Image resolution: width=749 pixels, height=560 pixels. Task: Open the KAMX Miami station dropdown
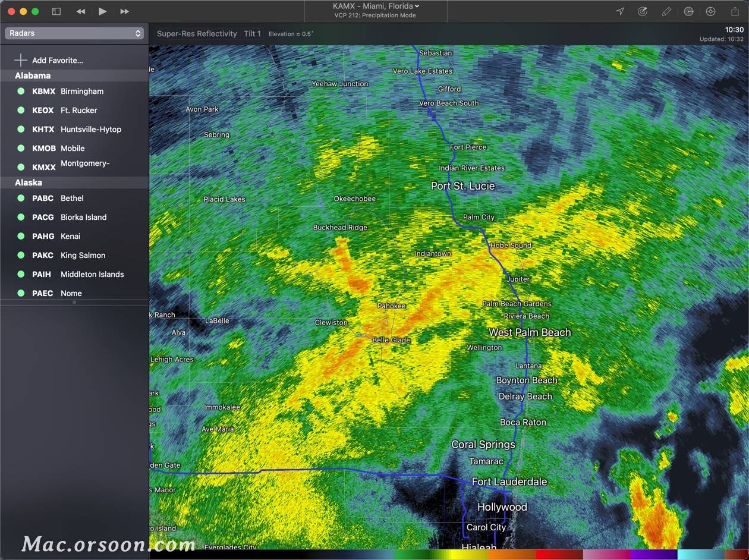(x=376, y=6)
